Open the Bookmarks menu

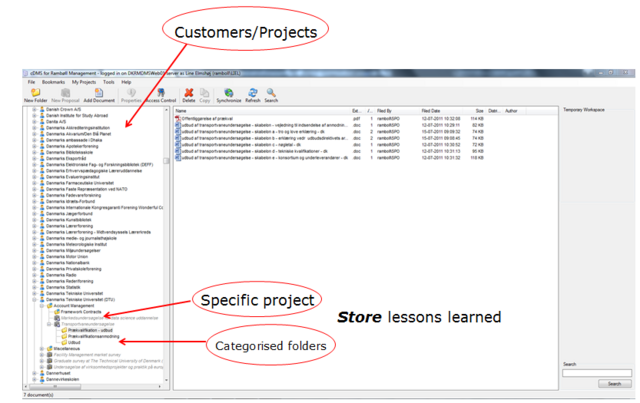coord(55,82)
